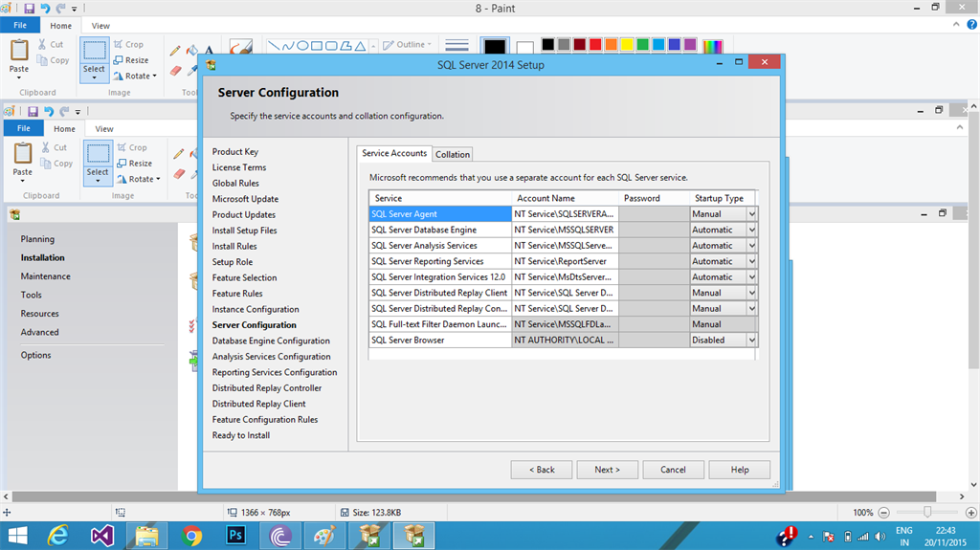Click the Account Name cell NT Service\ReportServer
This screenshot has height=550, width=980.
coord(565,261)
